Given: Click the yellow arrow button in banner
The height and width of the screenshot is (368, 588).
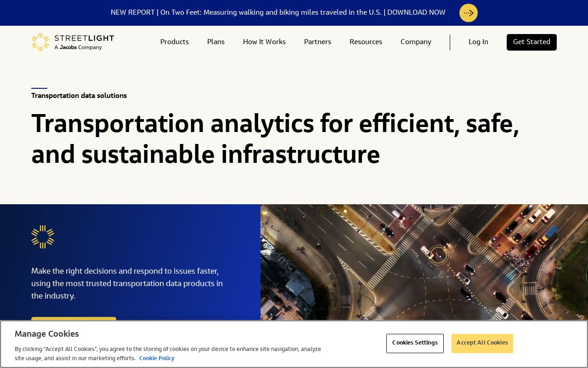Looking at the screenshot, I should (x=468, y=13).
